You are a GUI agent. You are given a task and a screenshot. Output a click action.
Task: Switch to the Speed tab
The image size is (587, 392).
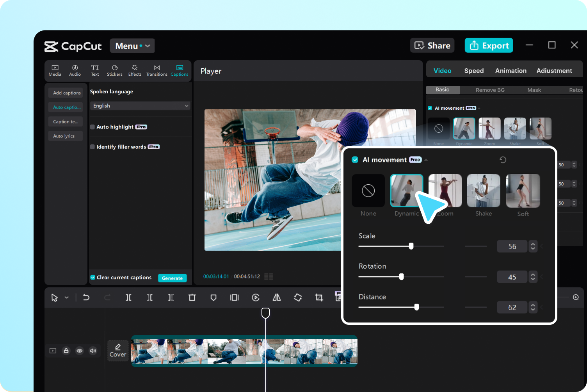click(x=474, y=71)
